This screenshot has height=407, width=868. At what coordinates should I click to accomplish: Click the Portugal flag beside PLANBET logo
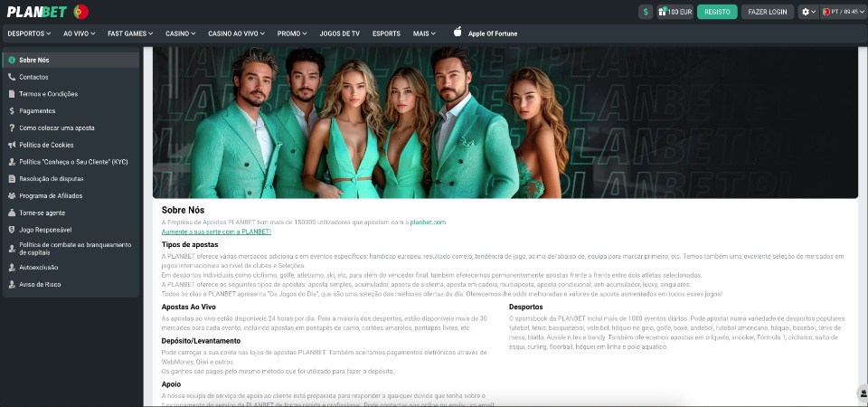click(x=80, y=12)
